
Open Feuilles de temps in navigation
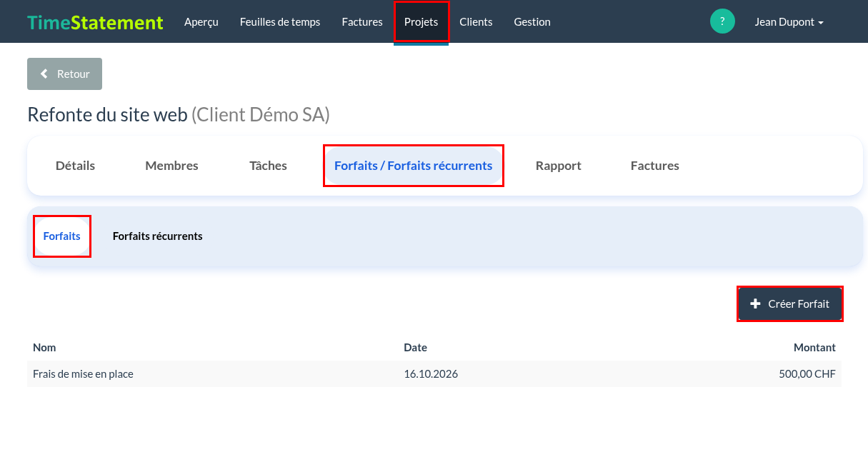point(280,22)
